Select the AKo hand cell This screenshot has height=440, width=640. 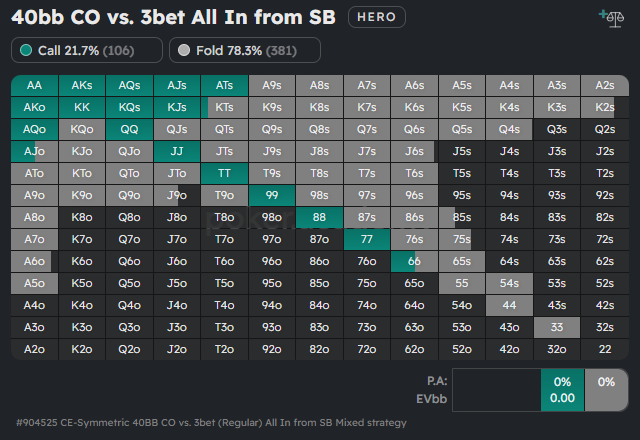[34, 107]
